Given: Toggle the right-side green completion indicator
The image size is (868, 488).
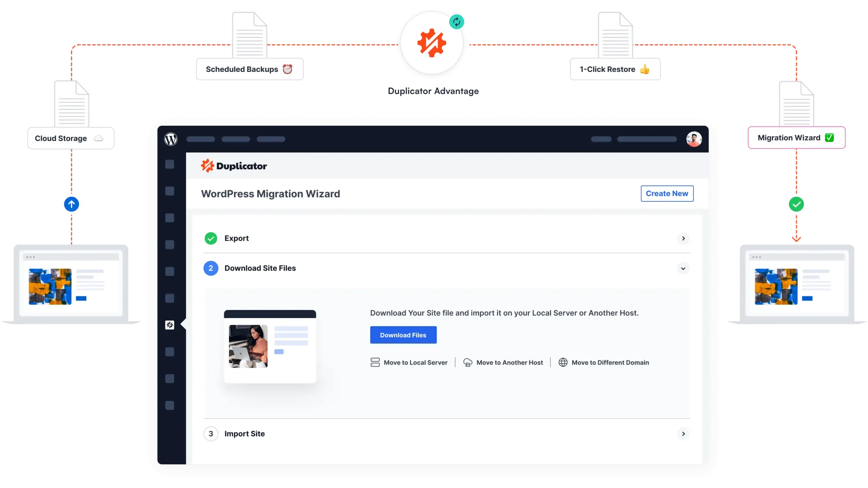Looking at the screenshot, I should [796, 204].
